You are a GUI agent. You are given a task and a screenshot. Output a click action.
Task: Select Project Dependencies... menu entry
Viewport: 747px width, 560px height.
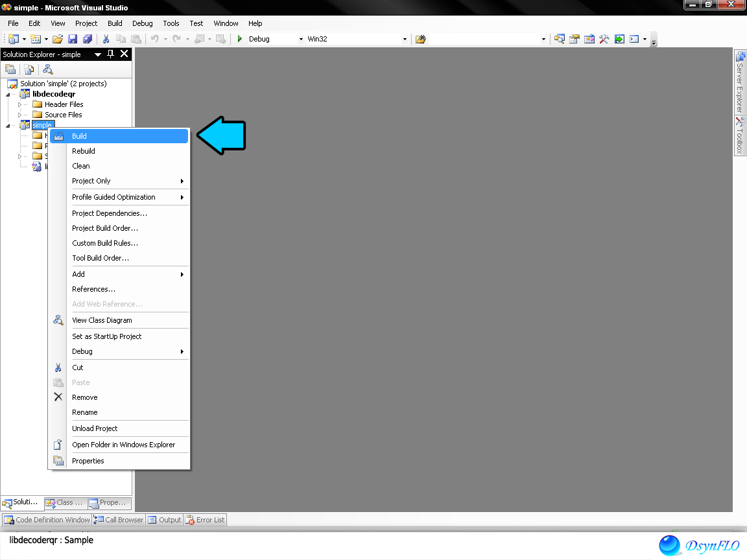pyautogui.click(x=119, y=213)
